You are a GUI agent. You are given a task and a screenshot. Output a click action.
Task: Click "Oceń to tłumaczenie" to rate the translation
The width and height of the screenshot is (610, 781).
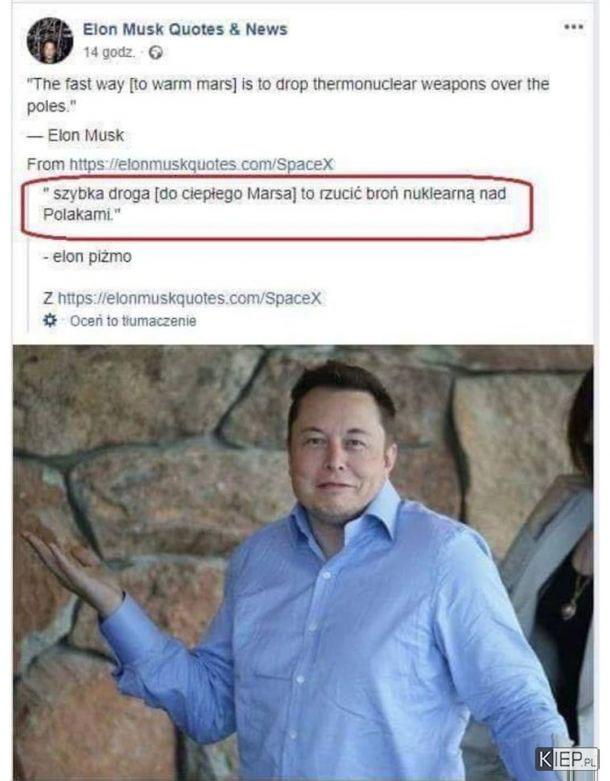click(133, 321)
